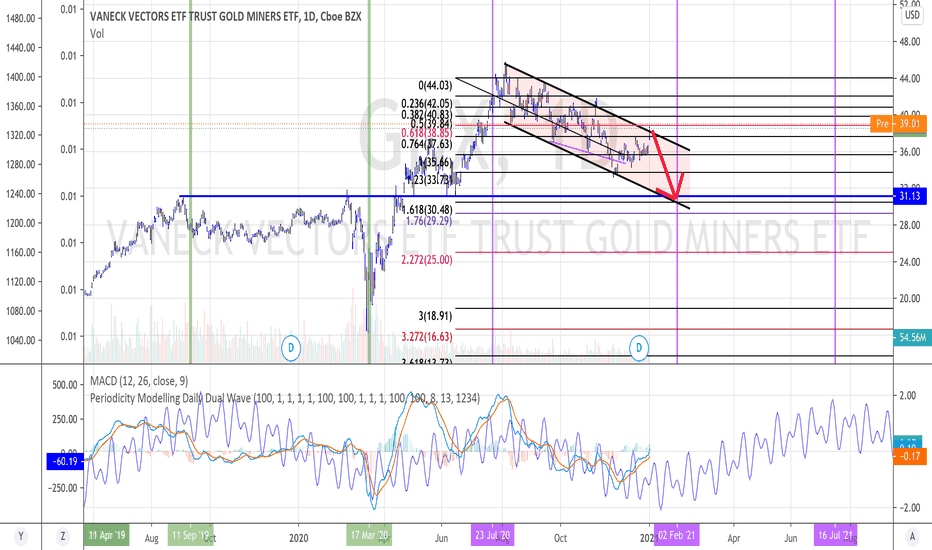Click the -60.19 MACD value label
932x550 pixels.
tap(65, 461)
